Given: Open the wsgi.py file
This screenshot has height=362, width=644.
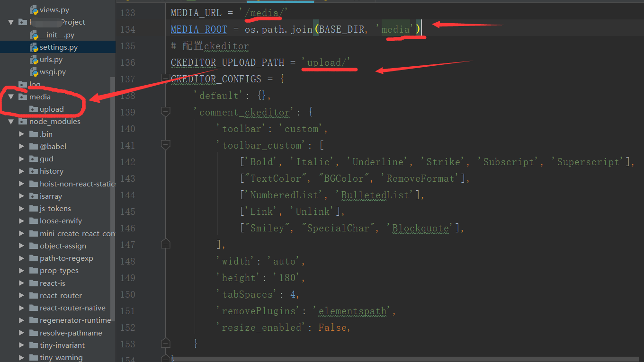Looking at the screenshot, I should tap(52, 71).
